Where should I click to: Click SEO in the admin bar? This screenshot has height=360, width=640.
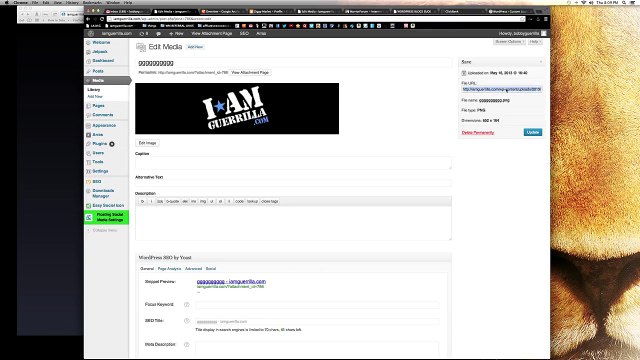pos(244,33)
